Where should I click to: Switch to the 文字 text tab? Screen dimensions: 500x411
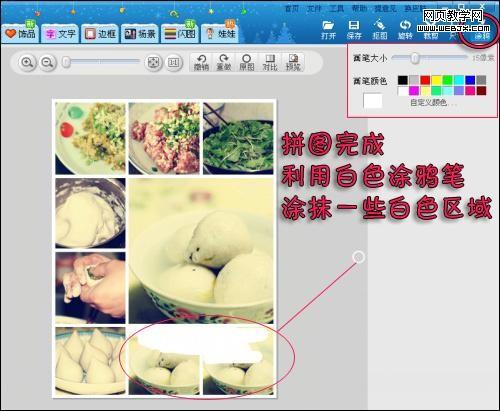[x=60, y=34]
